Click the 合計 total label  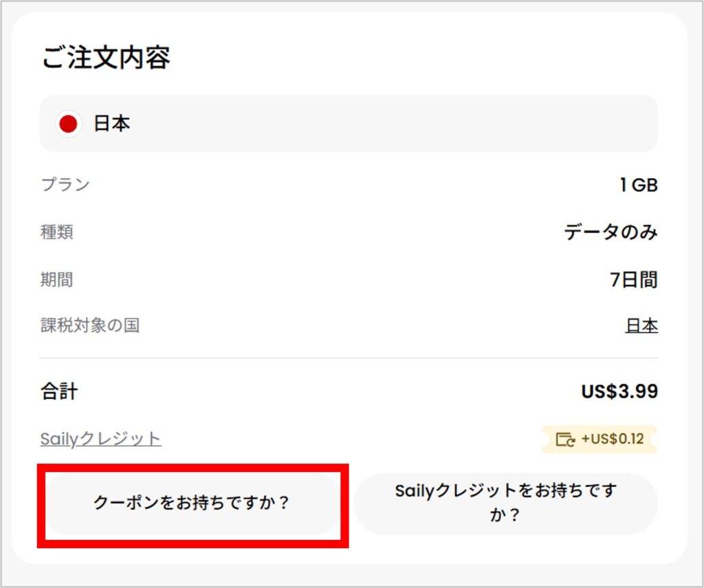58,390
